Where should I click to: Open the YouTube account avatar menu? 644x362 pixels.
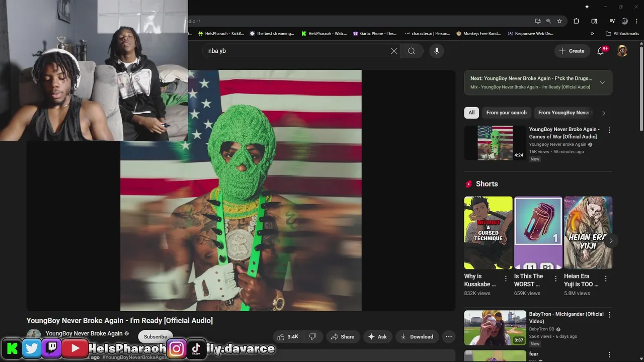tap(622, 51)
